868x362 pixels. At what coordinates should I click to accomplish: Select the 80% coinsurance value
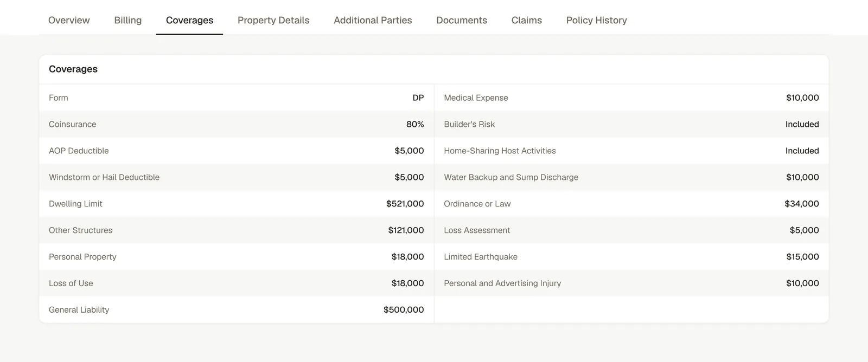click(x=415, y=124)
